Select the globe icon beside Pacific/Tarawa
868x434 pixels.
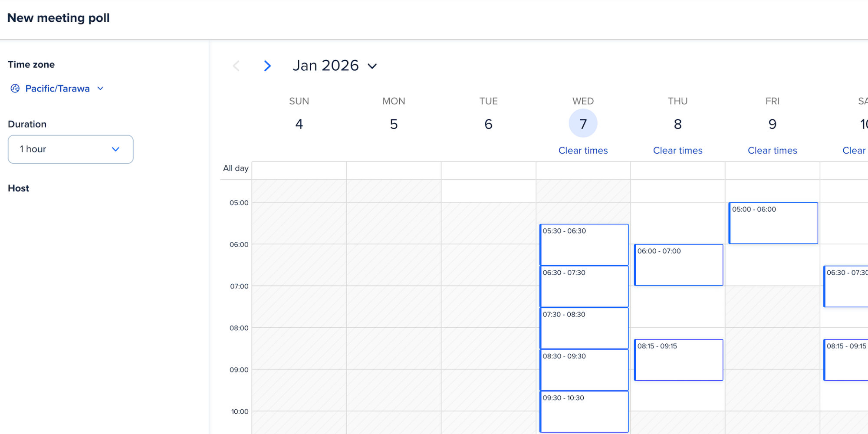(x=16, y=88)
